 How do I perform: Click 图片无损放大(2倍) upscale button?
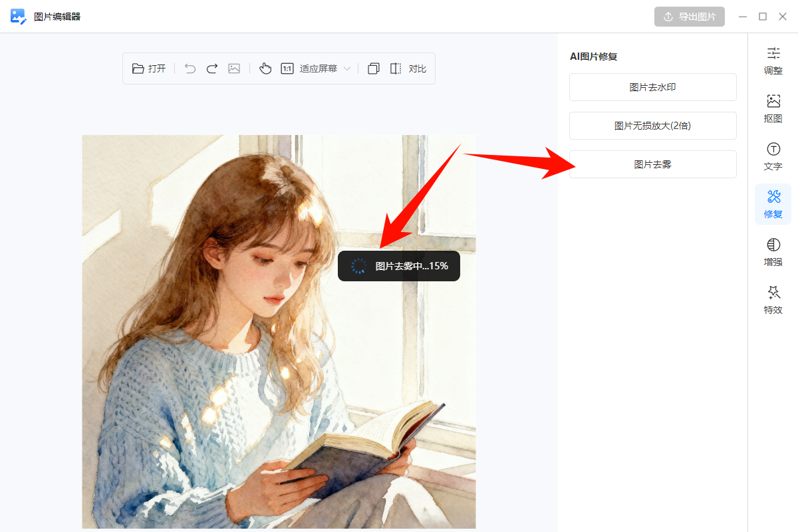click(652, 126)
